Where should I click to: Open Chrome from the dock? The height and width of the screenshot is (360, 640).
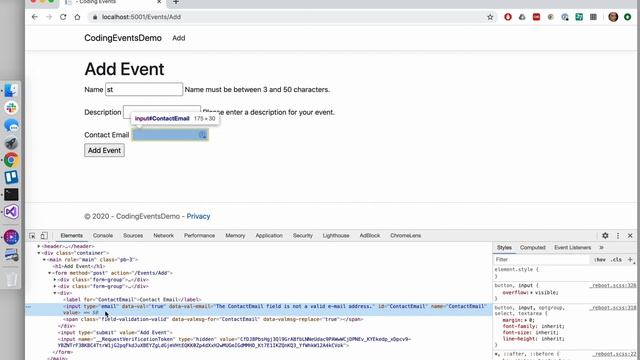pos(11,160)
